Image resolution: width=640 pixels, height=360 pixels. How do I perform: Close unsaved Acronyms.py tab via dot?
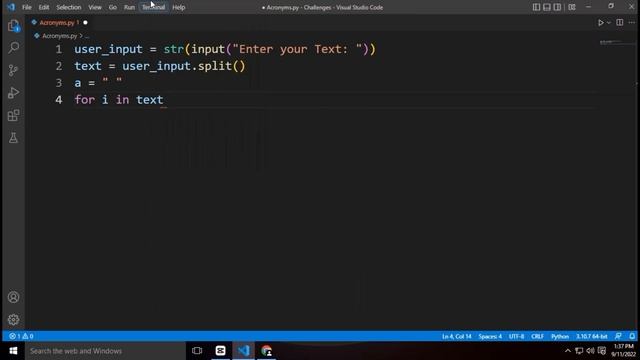click(x=85, y=23)
